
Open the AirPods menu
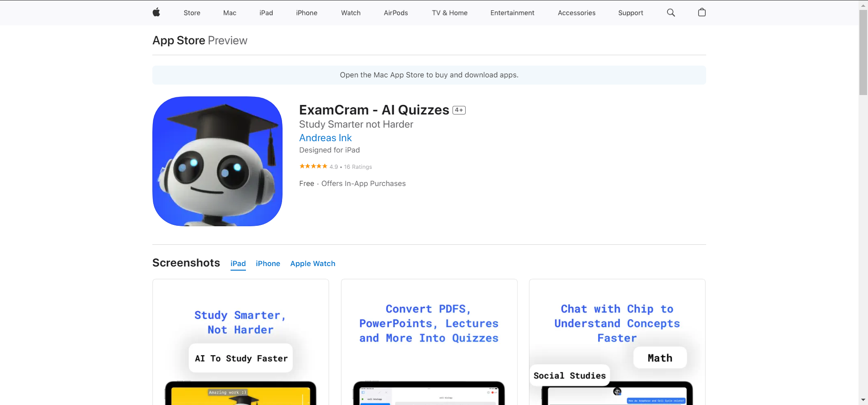396,13
